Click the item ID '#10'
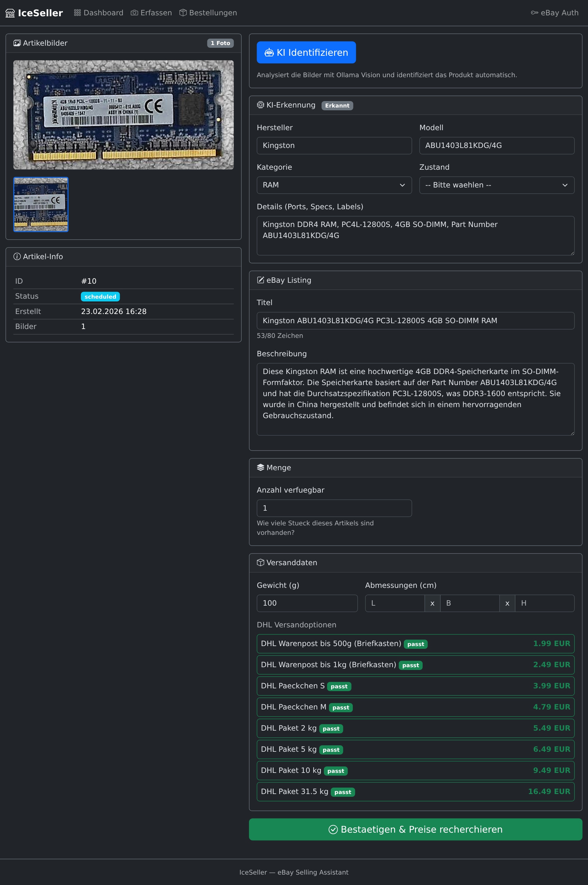 (x=89, y=281)
